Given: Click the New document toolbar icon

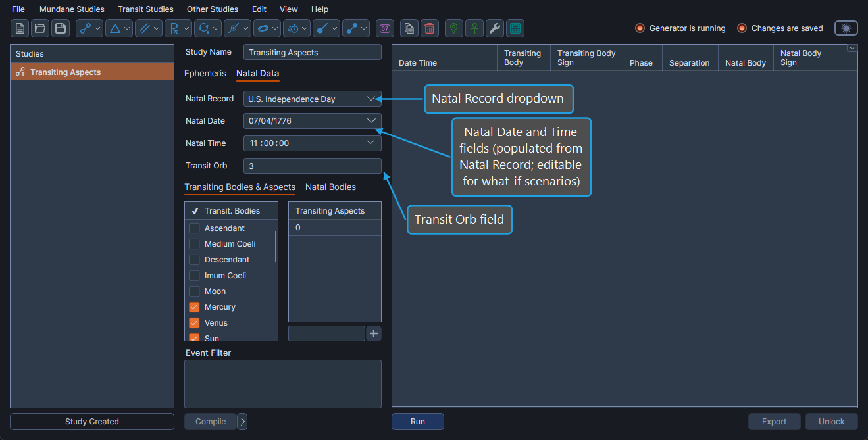Looking at the screenshot, I should click(20, 28).
